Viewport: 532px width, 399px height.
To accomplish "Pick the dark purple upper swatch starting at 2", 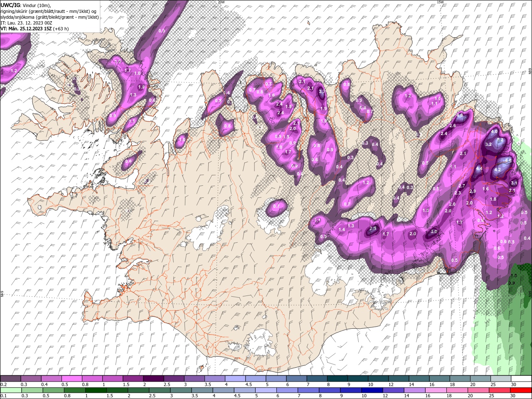I will click(153, 379).
